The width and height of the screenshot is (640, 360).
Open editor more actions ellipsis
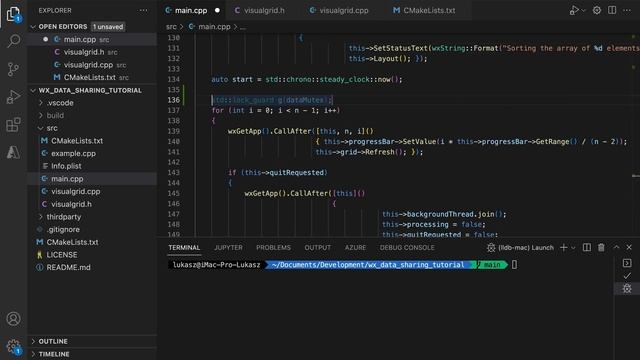click(627, 10)
